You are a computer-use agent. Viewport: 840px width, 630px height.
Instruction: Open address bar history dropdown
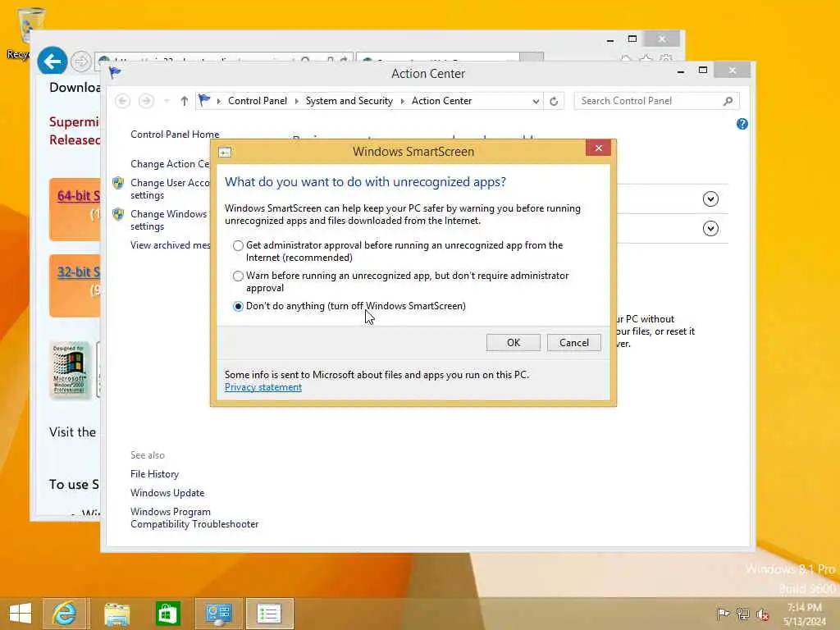[536, 101]
